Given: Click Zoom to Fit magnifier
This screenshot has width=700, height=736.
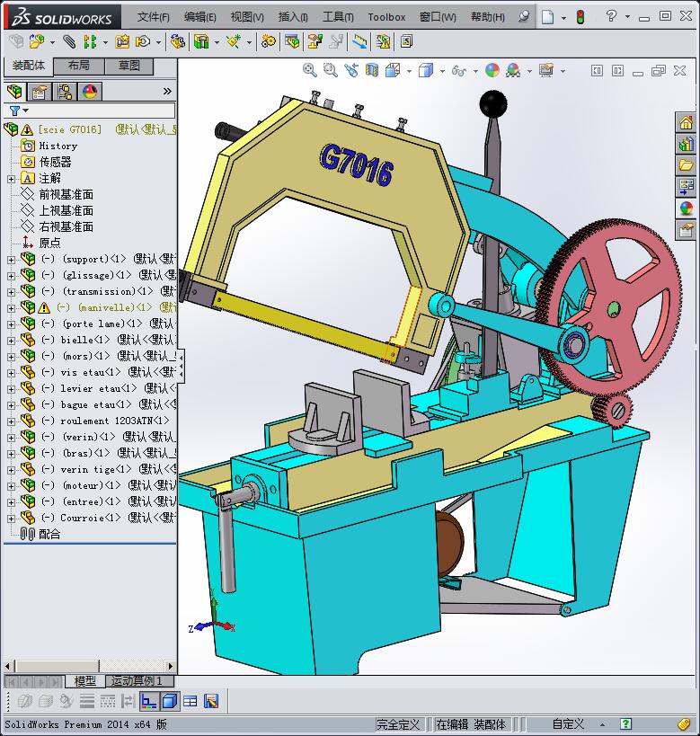Looking at the screenshot, I should [309, 70].
